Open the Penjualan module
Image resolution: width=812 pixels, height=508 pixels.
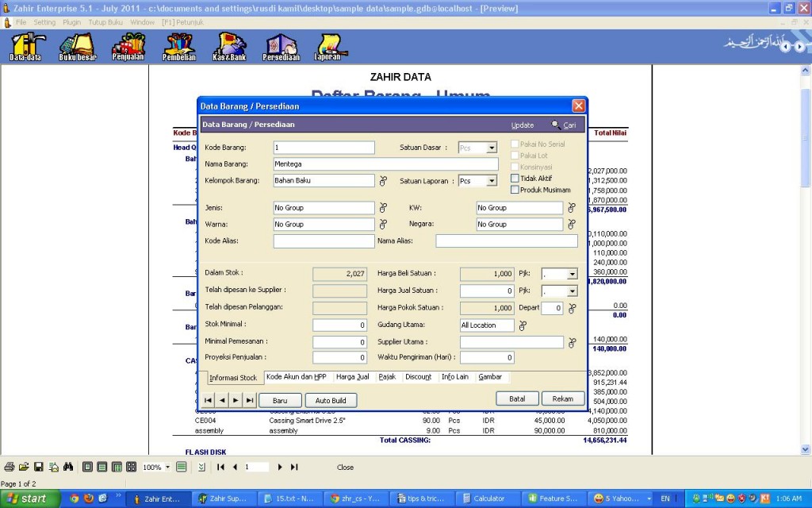[x=128, y=47]
